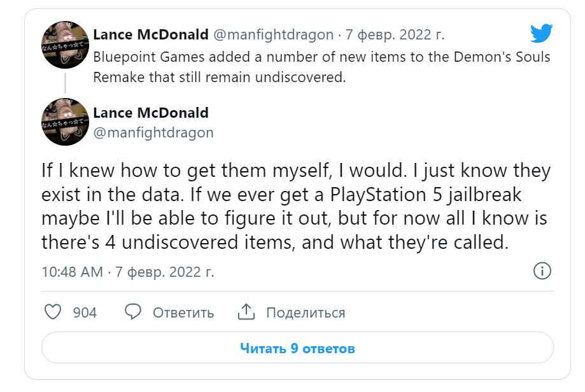Screen dimensions: 585x392
Task: Open the second Lance McDonald avatar
Action: click(65, 122)
